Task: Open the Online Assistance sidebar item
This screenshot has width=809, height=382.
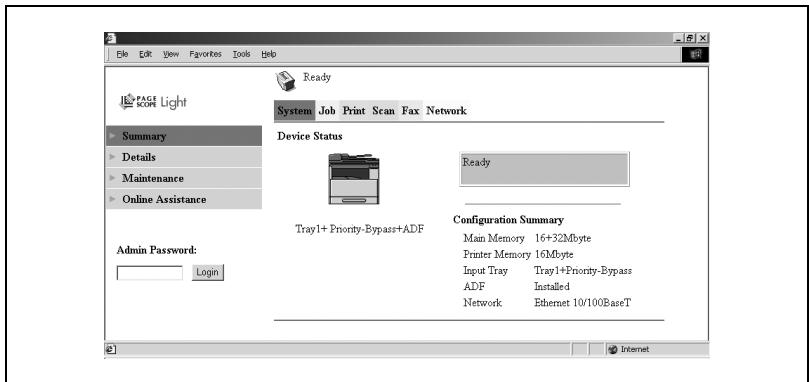Action: point(184,199)
